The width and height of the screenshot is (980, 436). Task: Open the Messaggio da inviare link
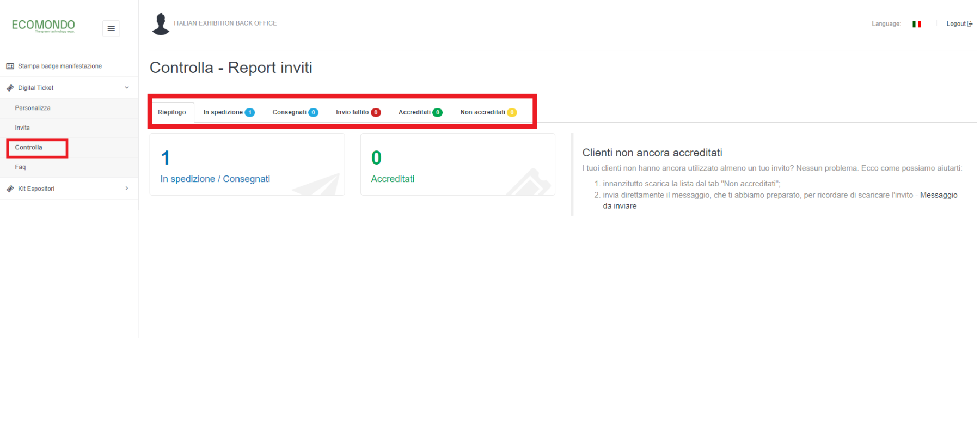[939, 195]
